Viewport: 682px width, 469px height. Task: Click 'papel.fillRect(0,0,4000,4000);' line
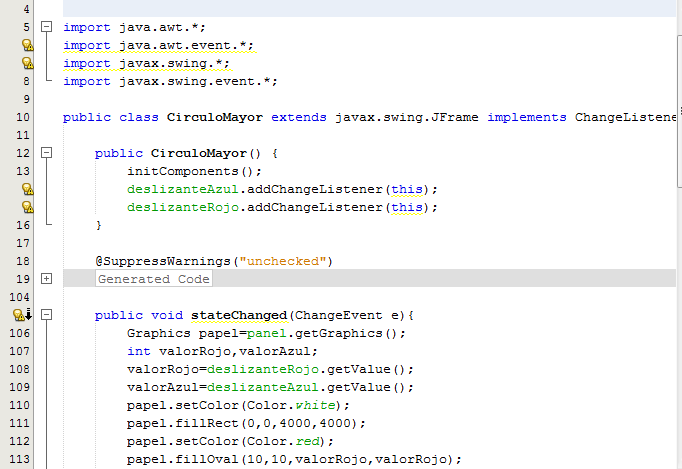(x=246, y=423)
